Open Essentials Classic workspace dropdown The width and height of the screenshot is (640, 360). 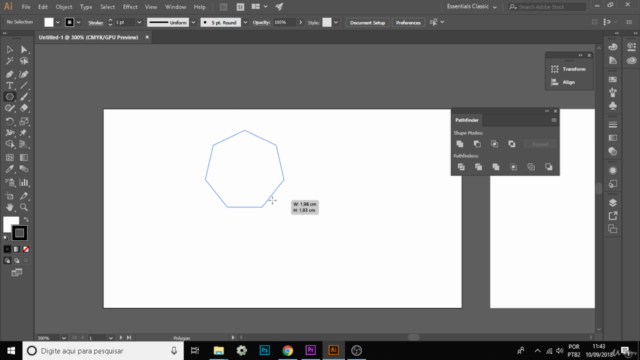(471, 7)
